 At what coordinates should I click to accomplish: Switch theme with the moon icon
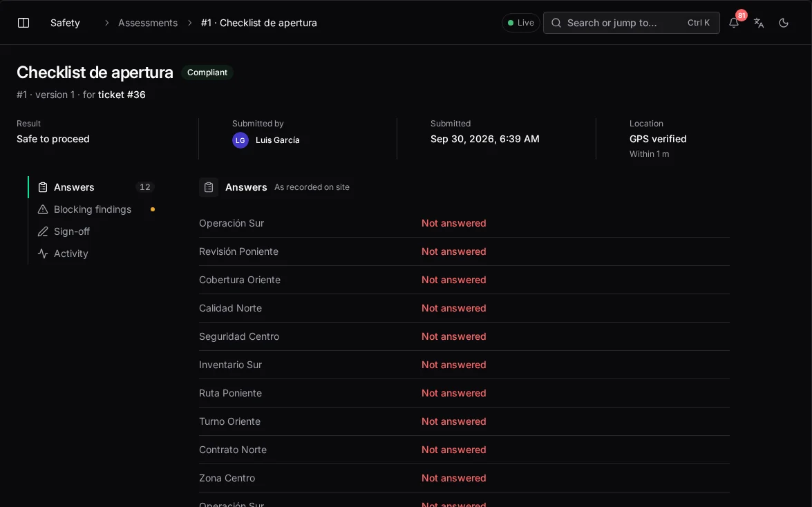pos(784,23)
